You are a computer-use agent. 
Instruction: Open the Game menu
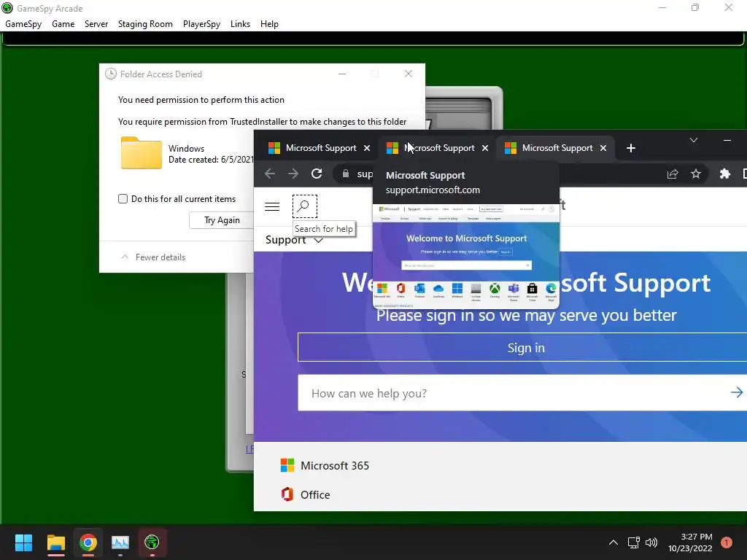pyautogui.click(x=63, y=24)
